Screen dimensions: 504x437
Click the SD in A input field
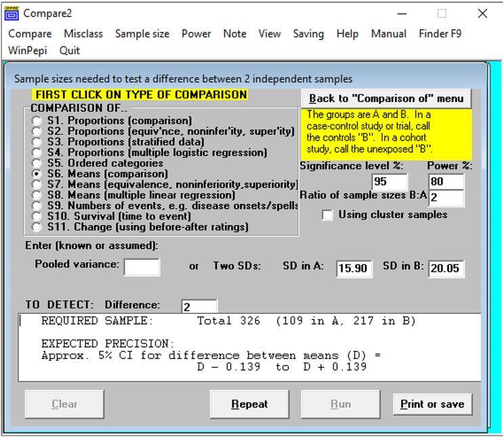[354, 268]
